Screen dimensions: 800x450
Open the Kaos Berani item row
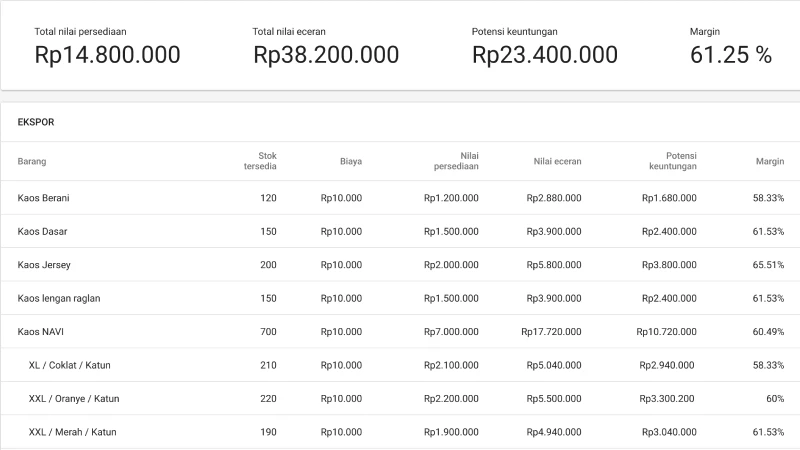coord(44,198)
